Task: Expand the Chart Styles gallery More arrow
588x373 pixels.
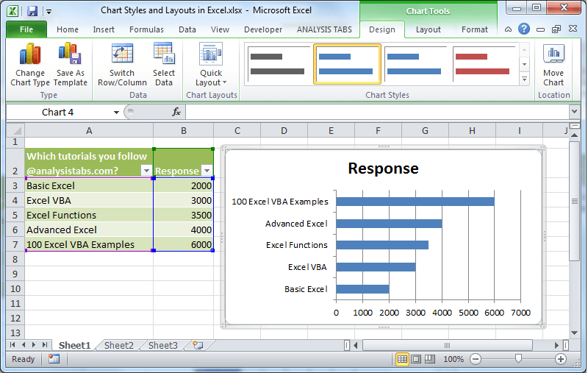Action: [524, 79]
